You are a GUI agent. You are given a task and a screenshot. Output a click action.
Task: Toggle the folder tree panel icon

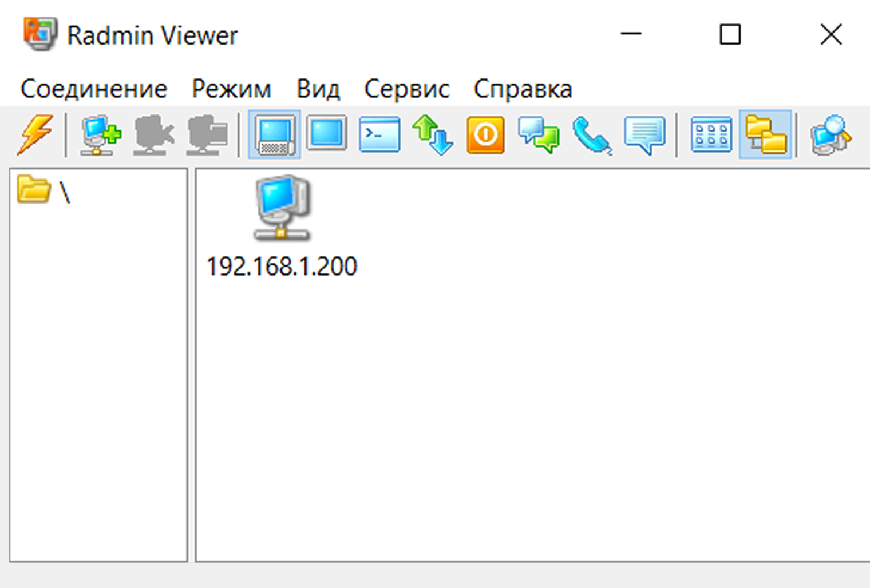click(x=765, y=135)
